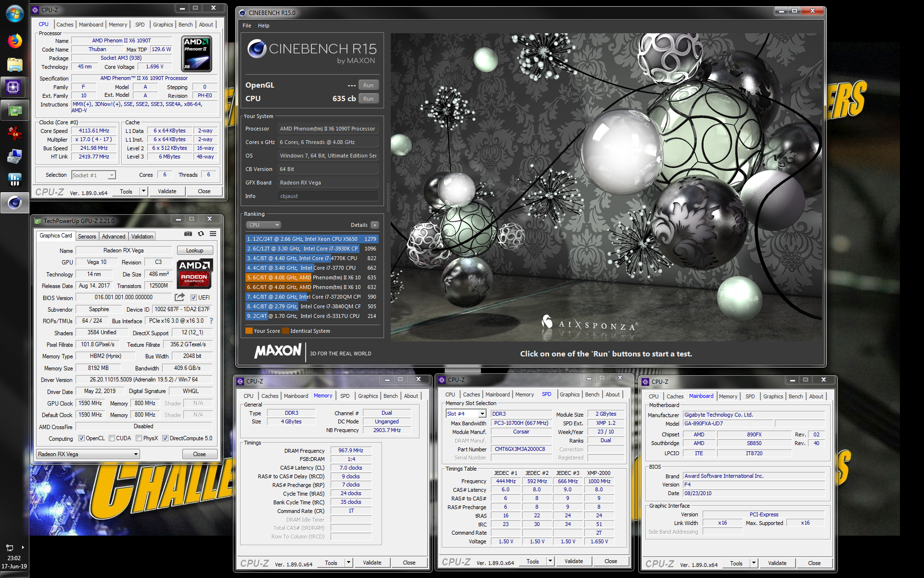924x578 pixels.
Task: Switch to CPU-Z via purple chip taskbar icon
Action: click(x=13, y=87)
